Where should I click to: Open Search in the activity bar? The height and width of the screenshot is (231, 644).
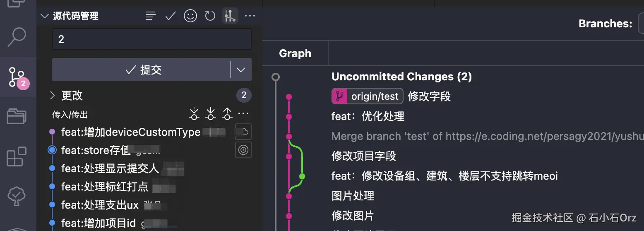pos(17,37)
